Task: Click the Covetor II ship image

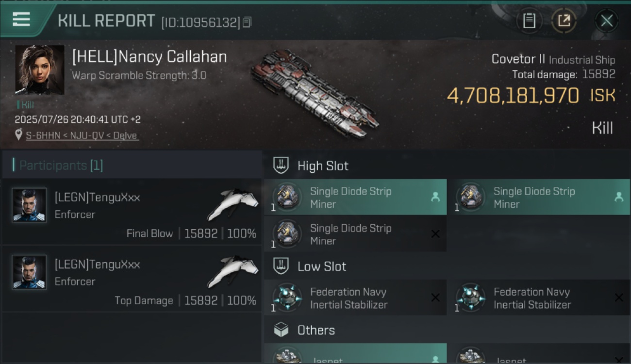Action: pyautogui.click(x=315, y=94)
